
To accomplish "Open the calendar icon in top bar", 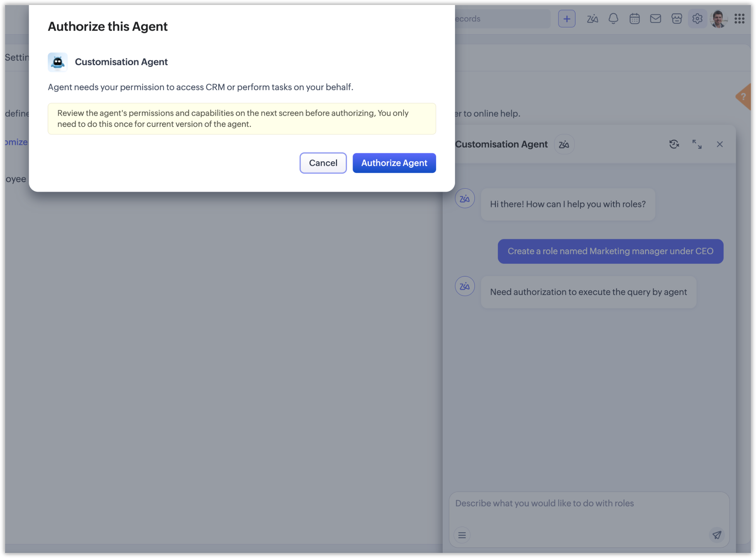I will click(634, 18).
